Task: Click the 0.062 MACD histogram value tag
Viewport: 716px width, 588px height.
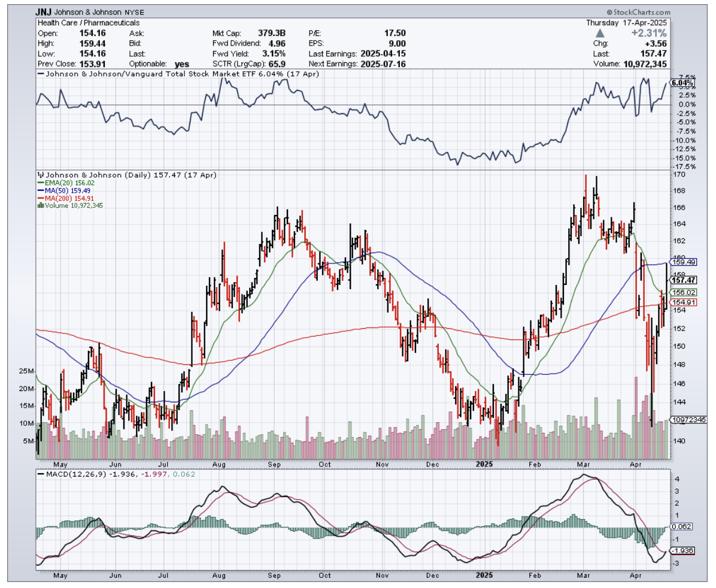Action: pos(682,526)
